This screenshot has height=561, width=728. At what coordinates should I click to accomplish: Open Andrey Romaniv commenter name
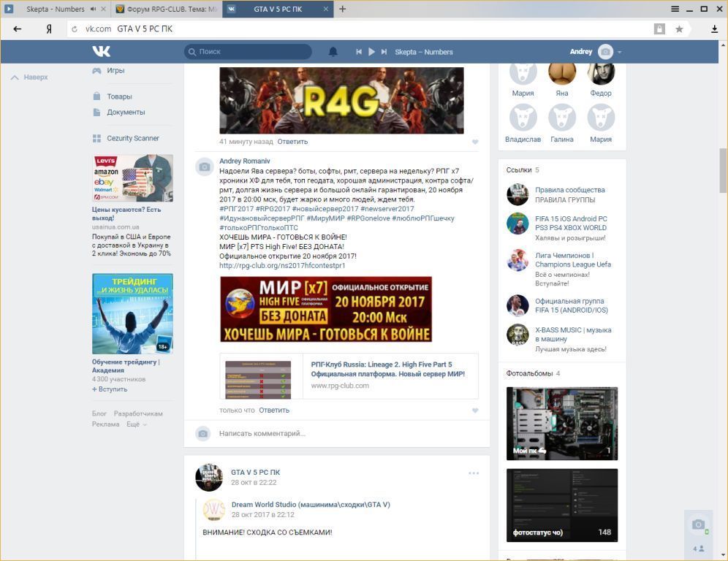tap(244, 161)
